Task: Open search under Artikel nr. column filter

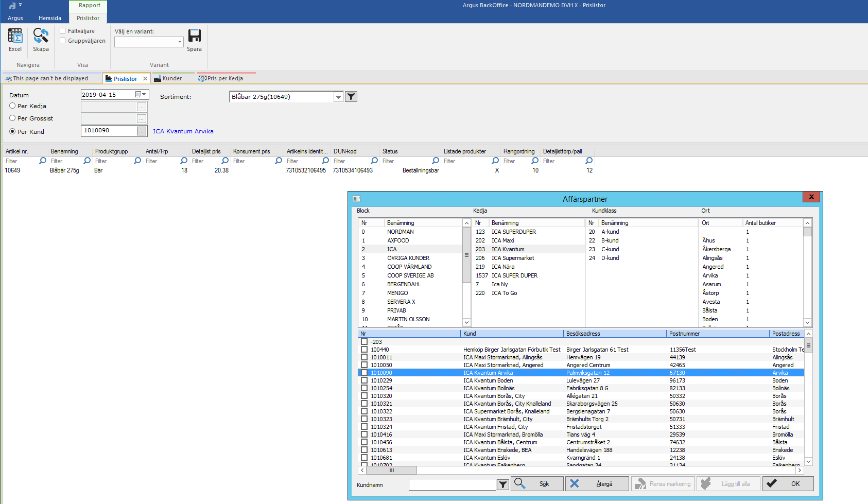Action: point(43,161)
